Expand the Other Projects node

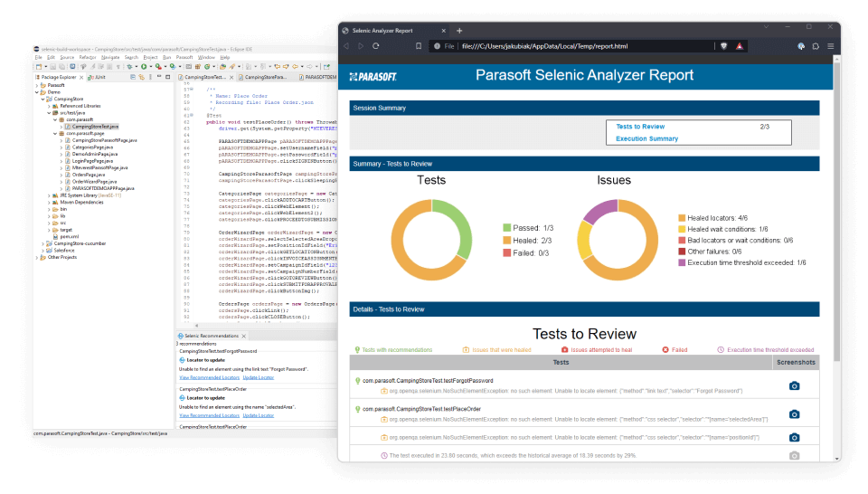(37, 257)
